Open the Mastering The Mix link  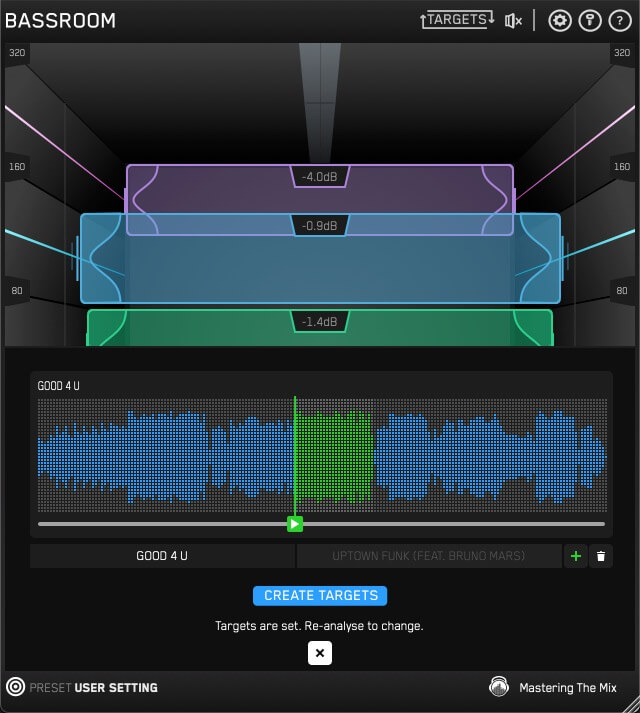(x=568, y=688)
